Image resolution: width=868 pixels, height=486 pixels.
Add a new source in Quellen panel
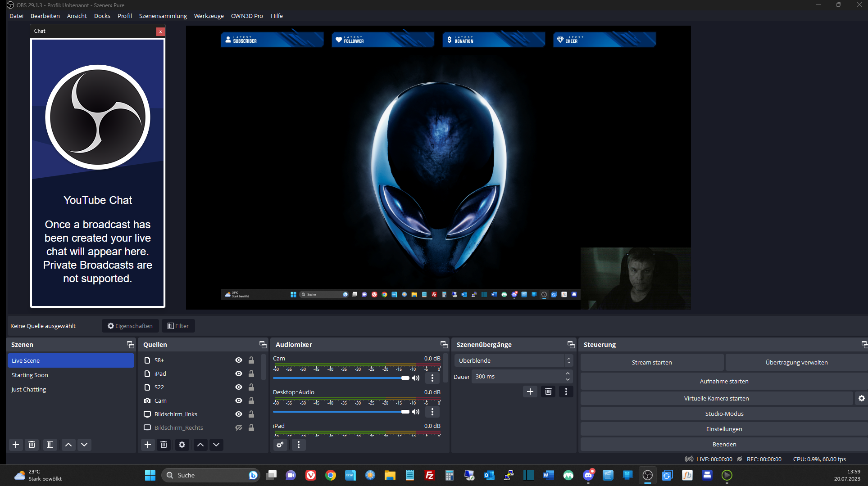tap(148, 445)
